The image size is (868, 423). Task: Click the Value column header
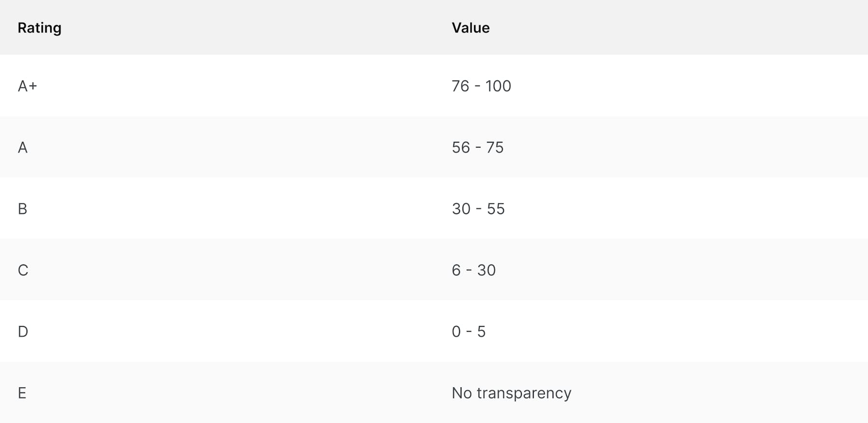click(x=471, y=28)
